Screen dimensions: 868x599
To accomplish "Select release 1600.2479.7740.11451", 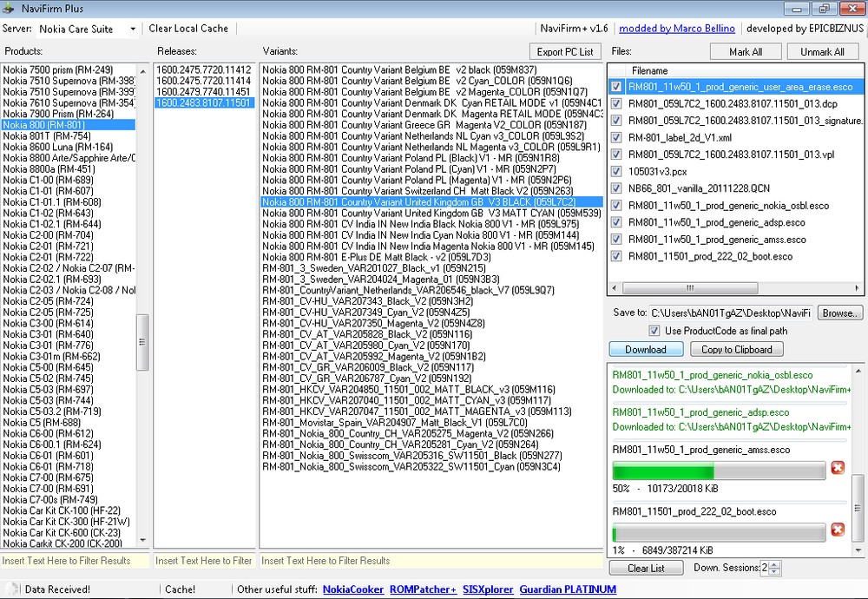I will [203, 92].
